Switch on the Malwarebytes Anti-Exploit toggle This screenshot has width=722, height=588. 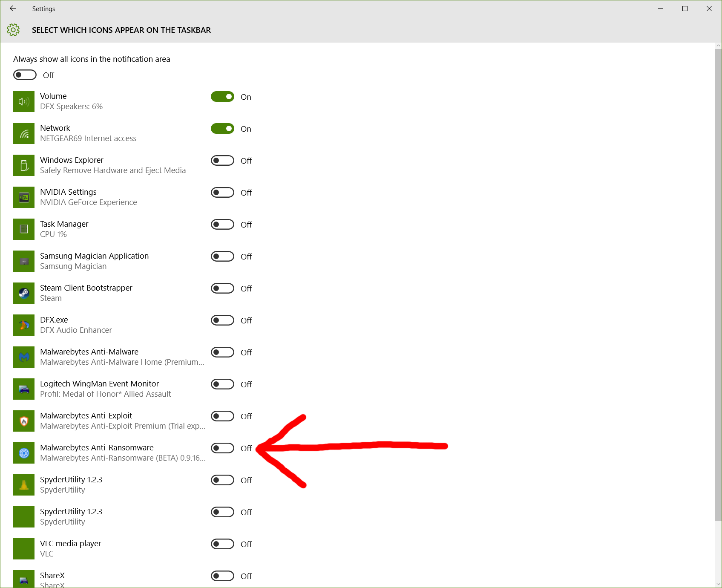tap(222, 416)
